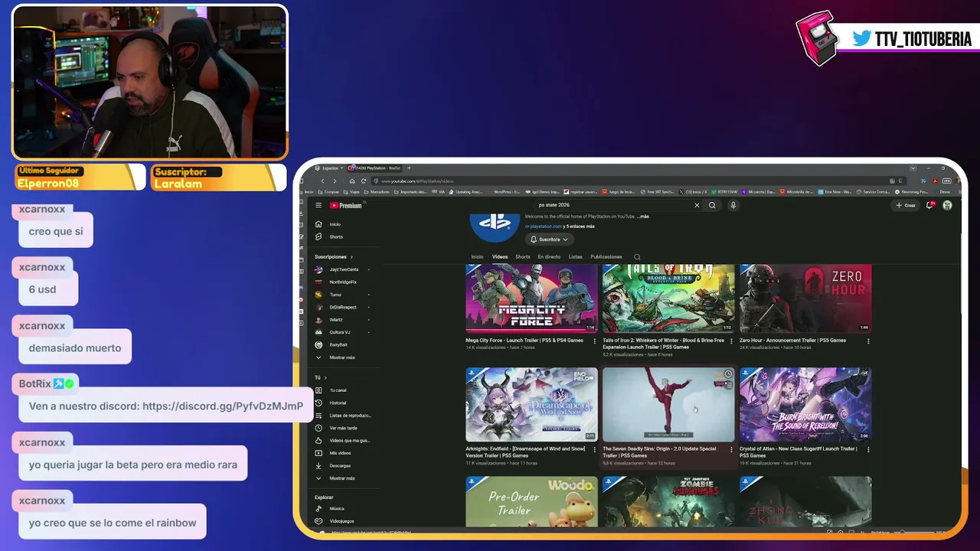Open options for Mega City Force video
Screen dimensions: 980x551
(x=594, y=341)
